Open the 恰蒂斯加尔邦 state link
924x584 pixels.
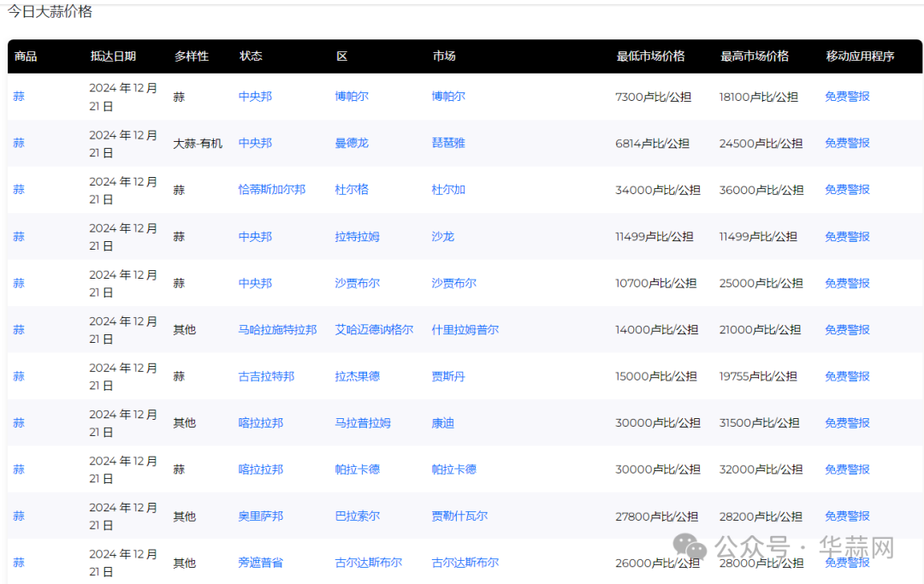point(271,190)
